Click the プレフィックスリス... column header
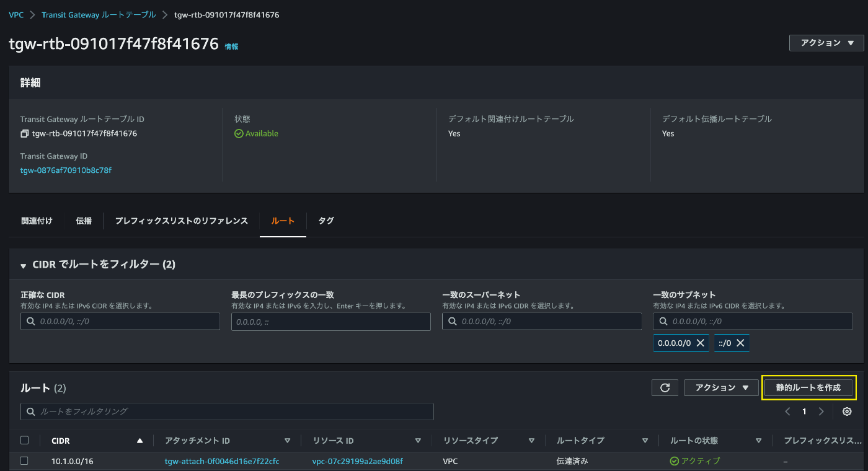 tap(822, 441)
